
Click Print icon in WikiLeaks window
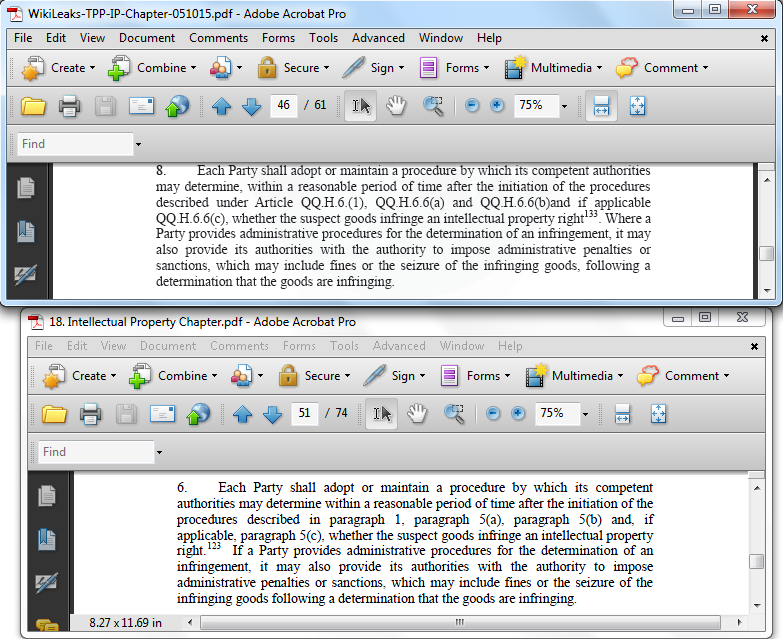point(69,106)
